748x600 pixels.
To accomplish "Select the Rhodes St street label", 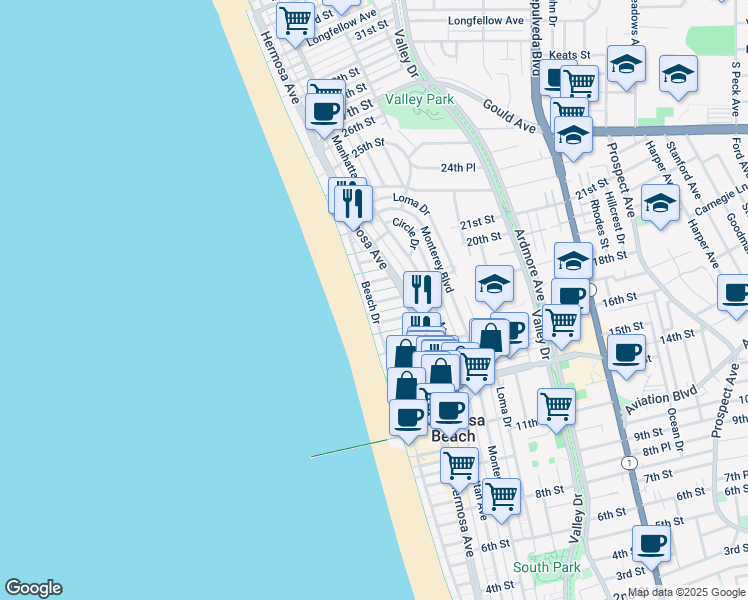I will pos(599,224).
